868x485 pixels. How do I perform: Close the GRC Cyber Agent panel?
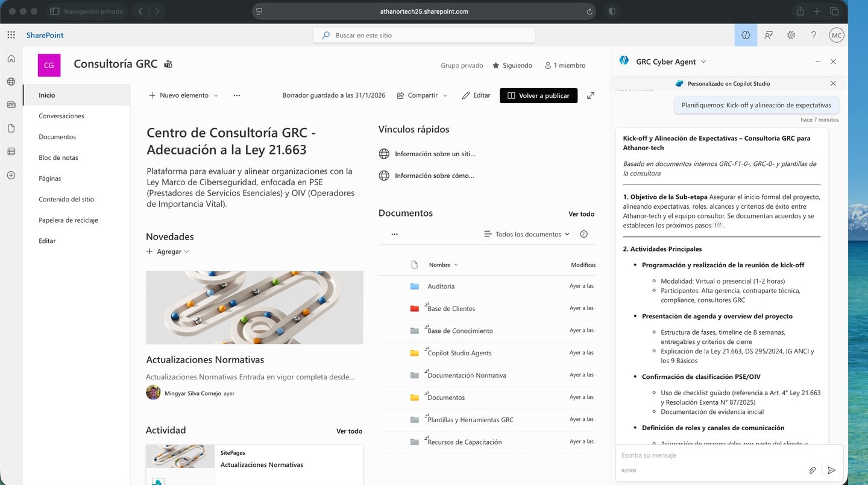(833, 62)
